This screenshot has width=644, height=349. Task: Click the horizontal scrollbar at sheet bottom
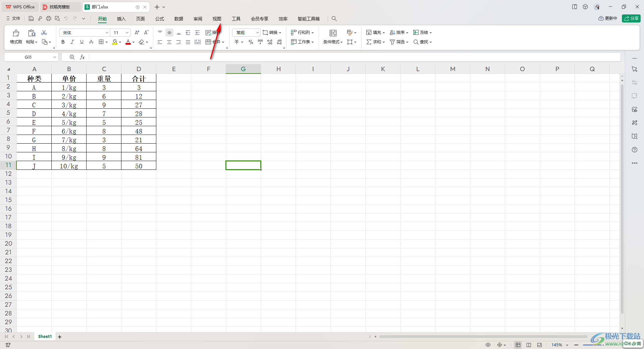(x=483, y=337)
